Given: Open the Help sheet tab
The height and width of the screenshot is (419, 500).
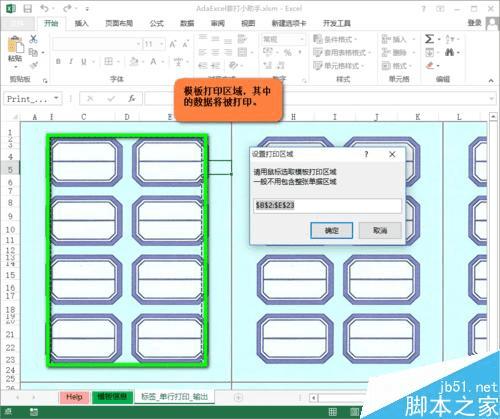Looking at the screenshot, I should (74, 397).
